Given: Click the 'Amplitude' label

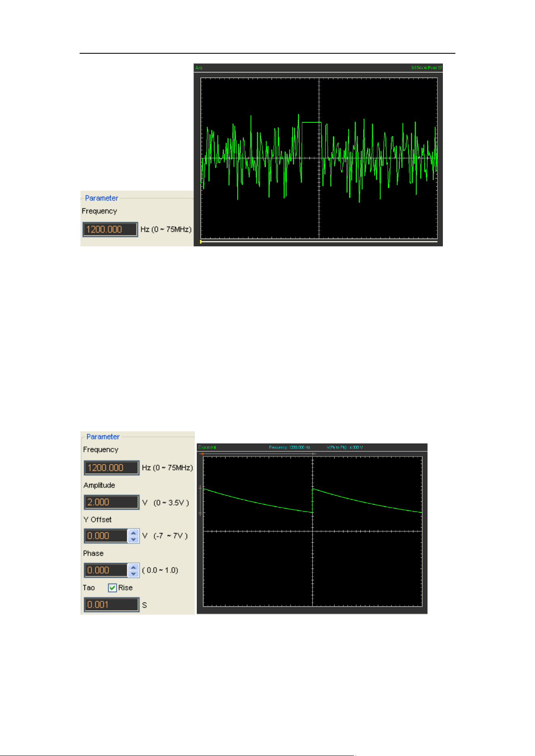Looking at the screenshot, I should (99, 485).
